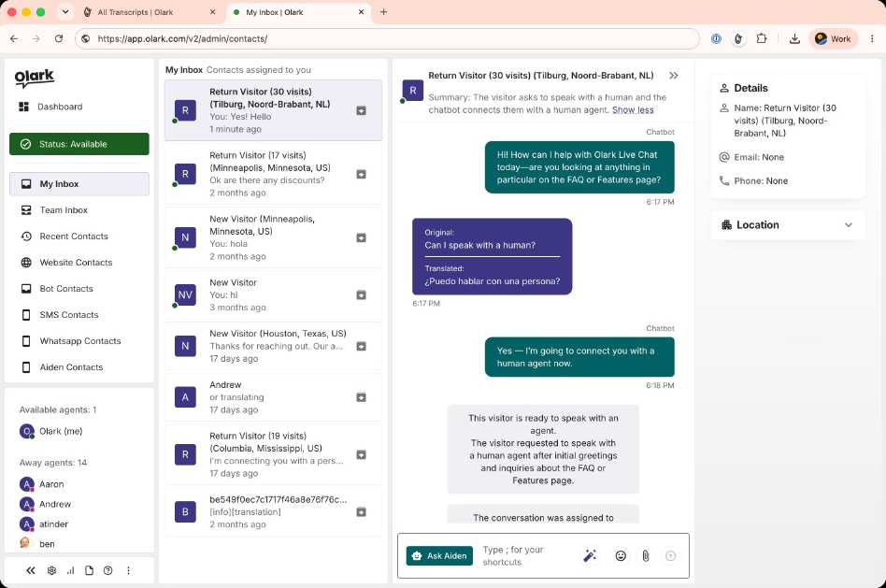Open browser tab search dropdown
Image resolution: width=886 pixels, height=588 pixels.
pyautogui.click(x=65, y=12)
